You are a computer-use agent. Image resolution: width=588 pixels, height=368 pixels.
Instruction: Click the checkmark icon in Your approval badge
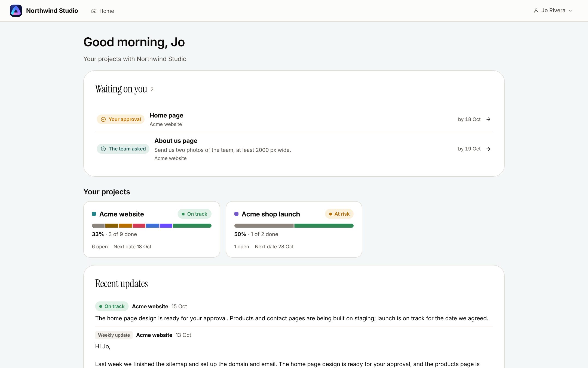pos(103,119)
